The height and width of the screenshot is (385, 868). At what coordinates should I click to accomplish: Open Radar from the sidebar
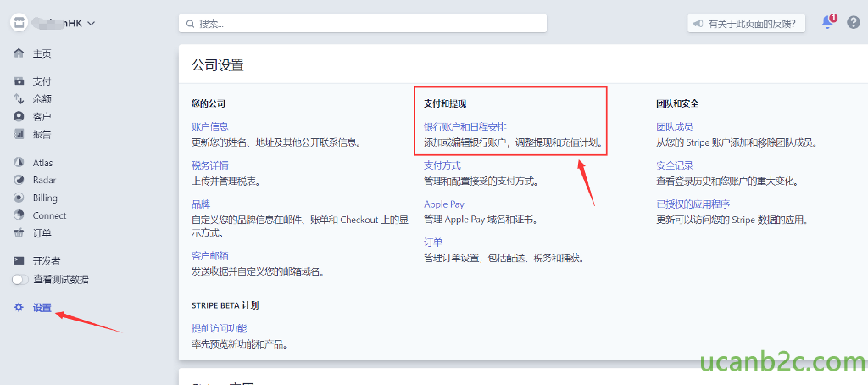pos(44,180)
